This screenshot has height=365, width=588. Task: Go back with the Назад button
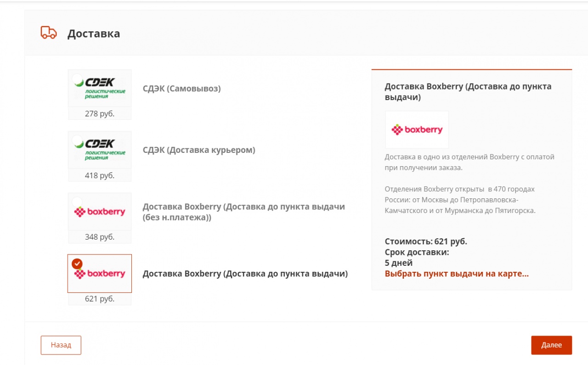point(61,345)
